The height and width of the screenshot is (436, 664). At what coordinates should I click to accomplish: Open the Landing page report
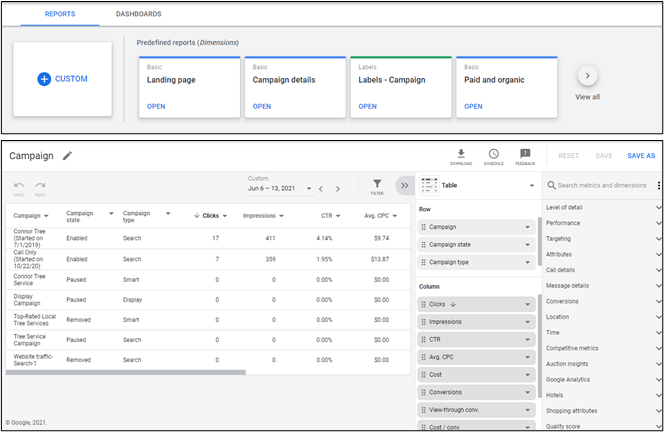pos(156,107)
